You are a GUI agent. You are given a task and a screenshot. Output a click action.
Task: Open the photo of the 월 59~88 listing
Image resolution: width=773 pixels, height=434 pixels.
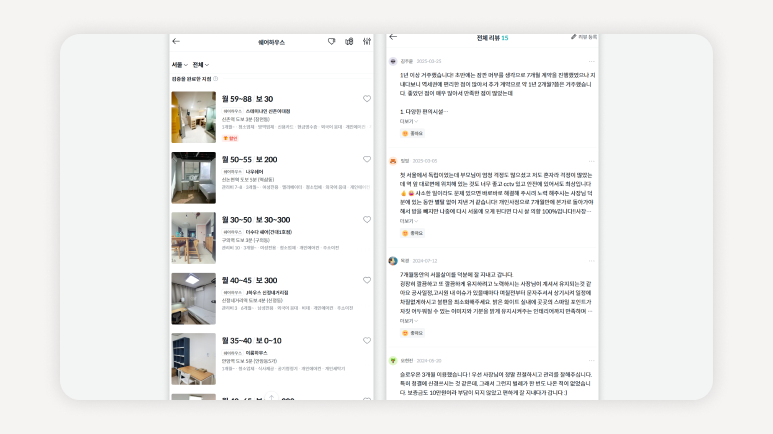point(194,117)
